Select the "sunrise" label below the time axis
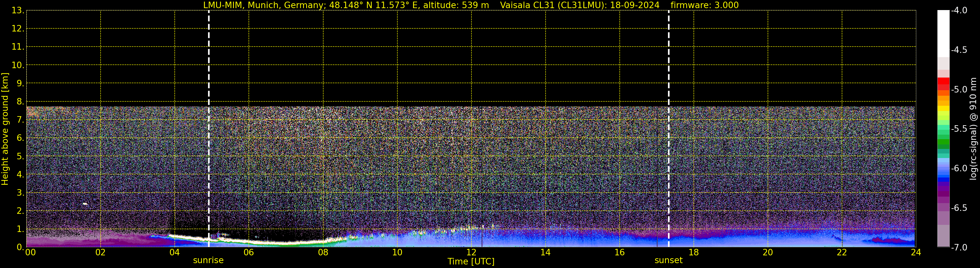 tap(208, 261)
